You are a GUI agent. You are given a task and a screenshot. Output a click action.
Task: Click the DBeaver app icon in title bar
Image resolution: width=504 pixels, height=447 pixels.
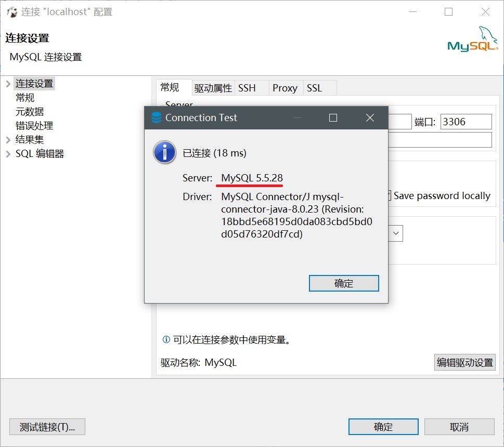[x=12, y=12]
